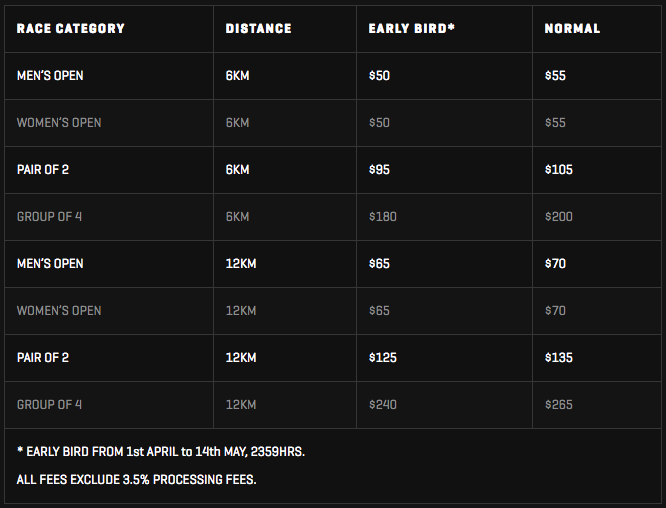Viewport: 666px width, 508px height.
Task: Select the $265 normal price
Action: click(x=559, y=404)
